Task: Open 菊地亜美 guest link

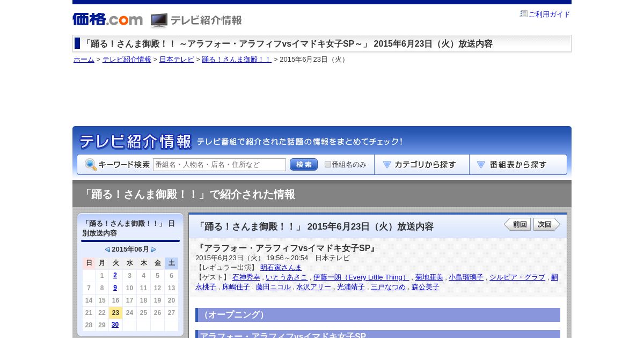Action: 429,277
